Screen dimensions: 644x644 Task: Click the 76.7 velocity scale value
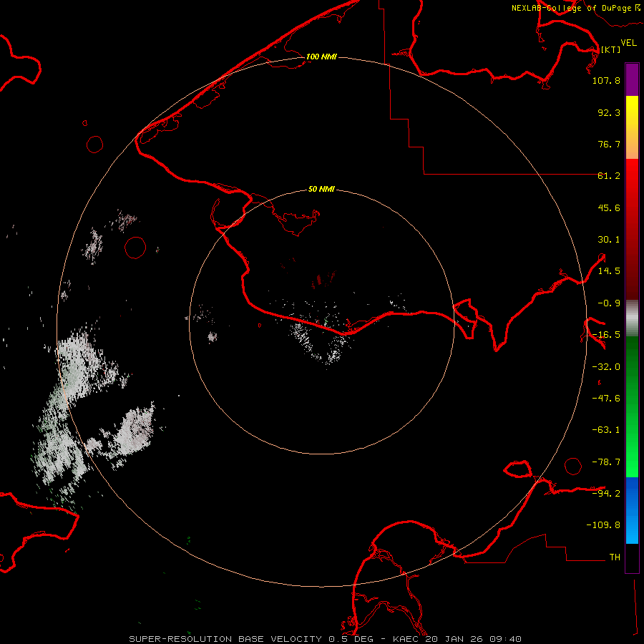tap(609, 144)
